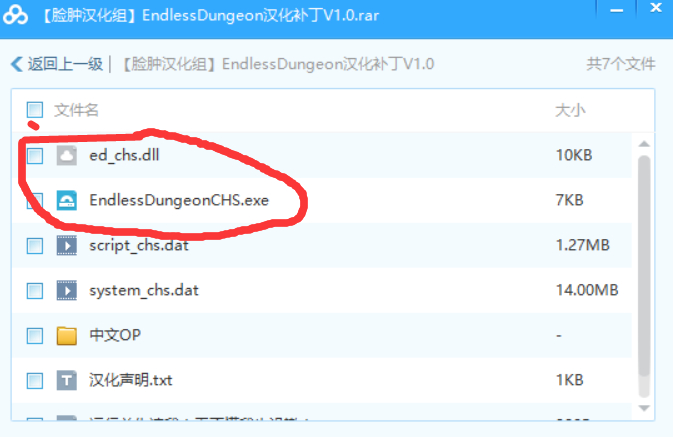Check the box for ed_chs.dll
This screenshot has height=437, width=673.
pyautogui.click(x=35, y=155)
